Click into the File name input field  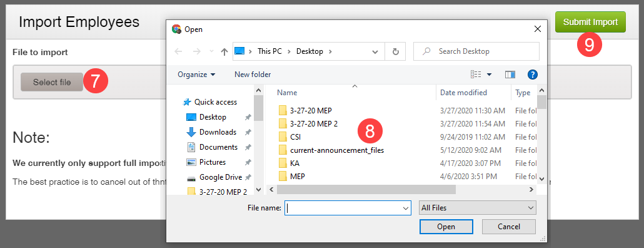tap(347, 208)
